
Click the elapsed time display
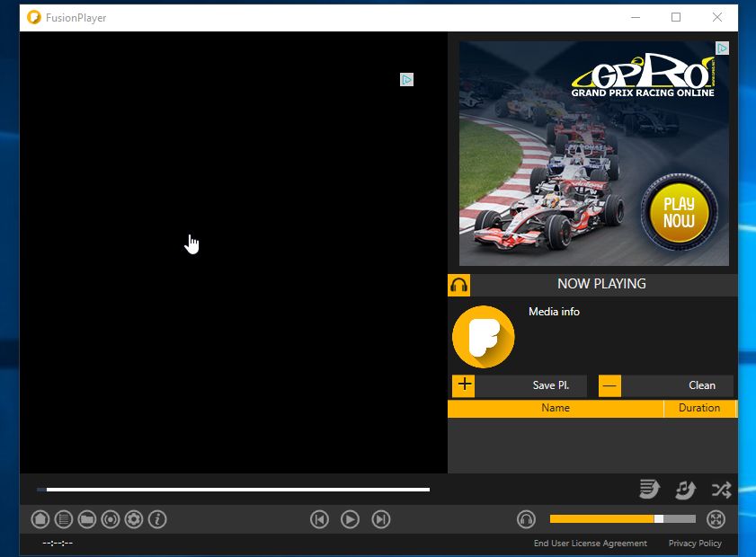[58, 543]
